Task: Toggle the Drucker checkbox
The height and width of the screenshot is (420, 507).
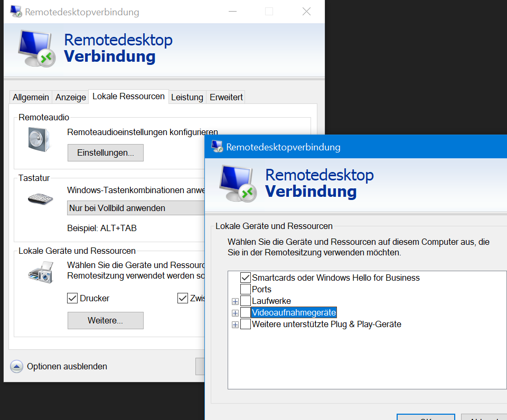Action: click(72, 298)
